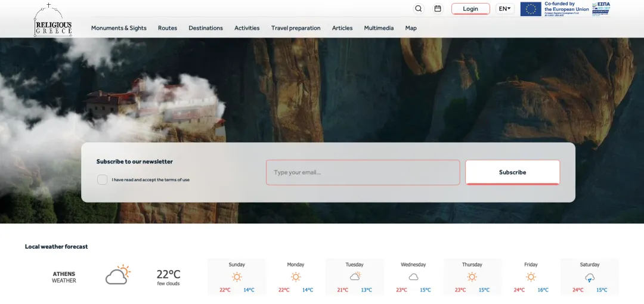Open the Multimedia menu item
The image size is (644, 304).
pos(379,28)
